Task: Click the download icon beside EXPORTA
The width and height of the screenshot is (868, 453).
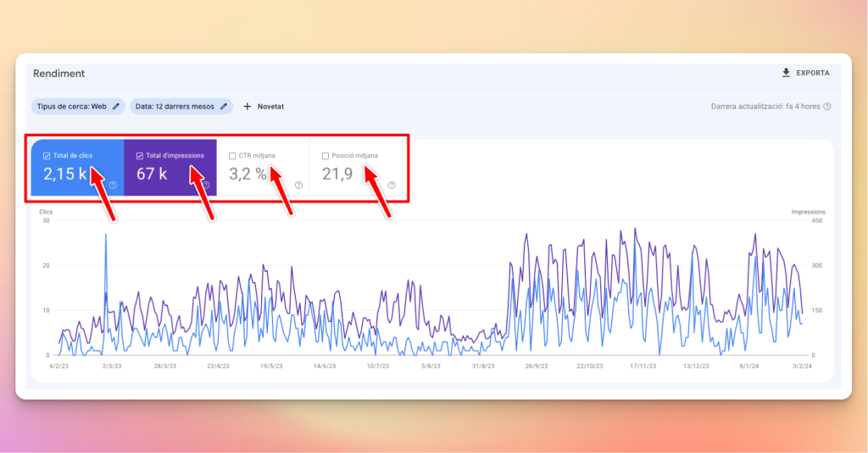Action: point(786,73)
